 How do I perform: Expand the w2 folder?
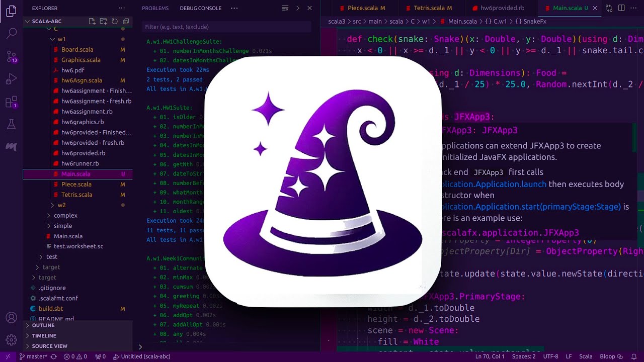click(x=77, y=205)
